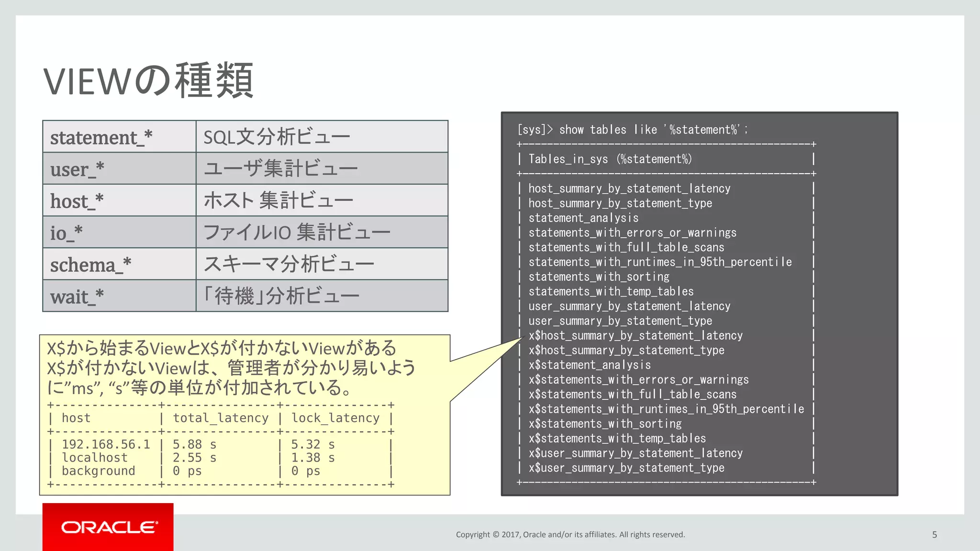Viewport: 980px width, 551px height.
Task: Click the 5.88 s total latency value
Action: coord(195,445)
